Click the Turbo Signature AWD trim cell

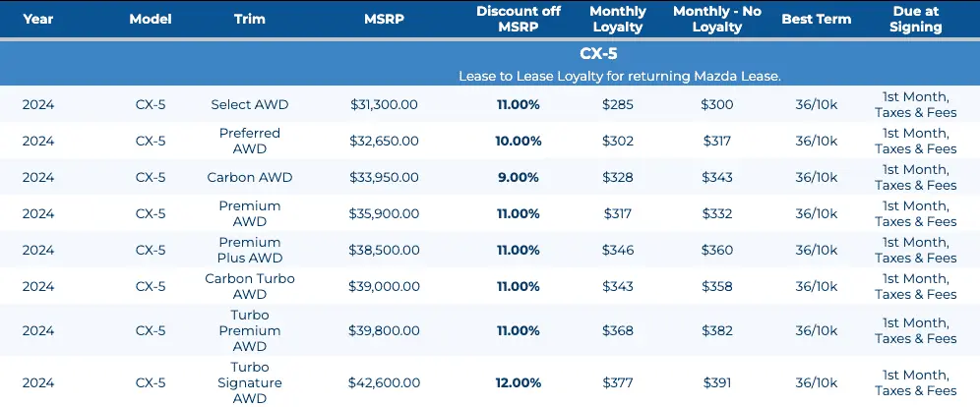coord(250,382)
